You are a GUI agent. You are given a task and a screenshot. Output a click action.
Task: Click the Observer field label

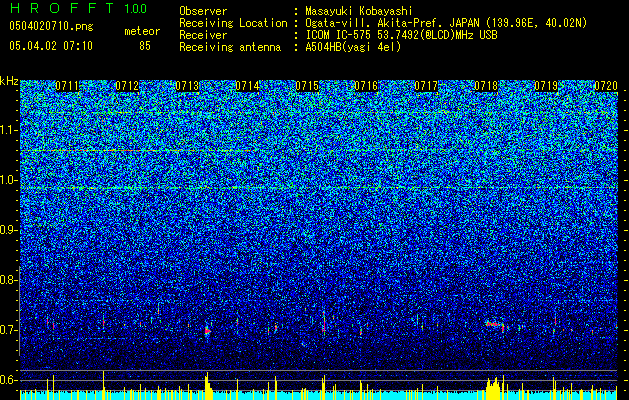tap(203, 11)
